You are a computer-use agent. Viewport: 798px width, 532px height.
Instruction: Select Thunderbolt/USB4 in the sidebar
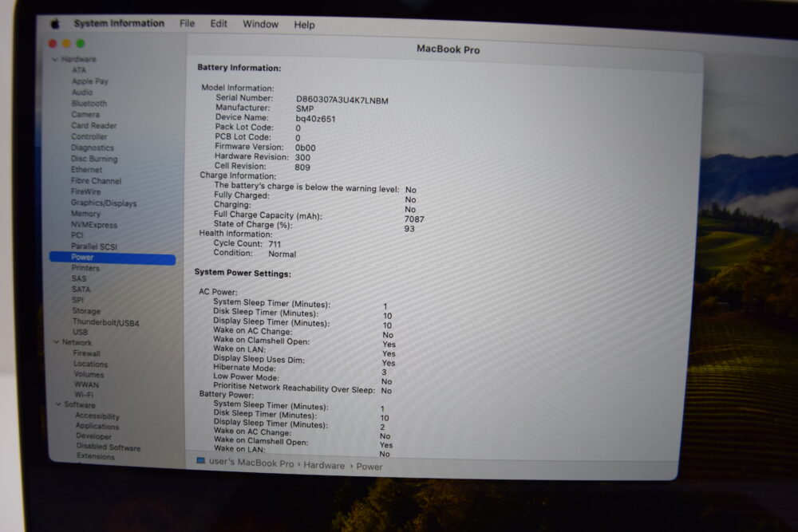(x=106, y=322)
